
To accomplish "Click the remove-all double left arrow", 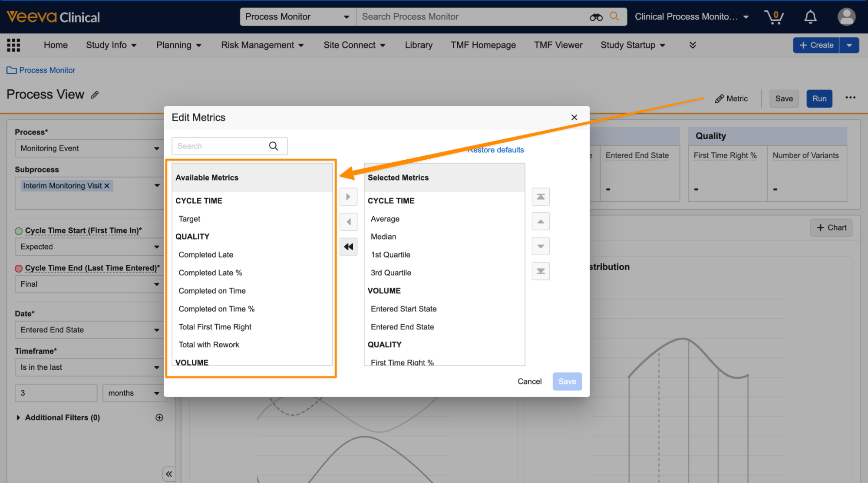I will pyautogui.click(x=348, y=247).
